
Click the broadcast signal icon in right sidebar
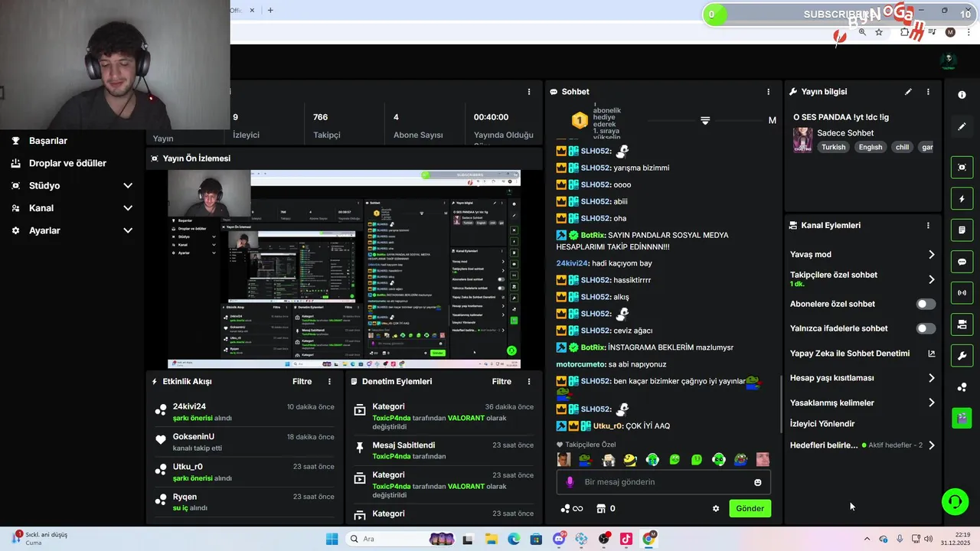pyautogui.click(x=962, y=293)
